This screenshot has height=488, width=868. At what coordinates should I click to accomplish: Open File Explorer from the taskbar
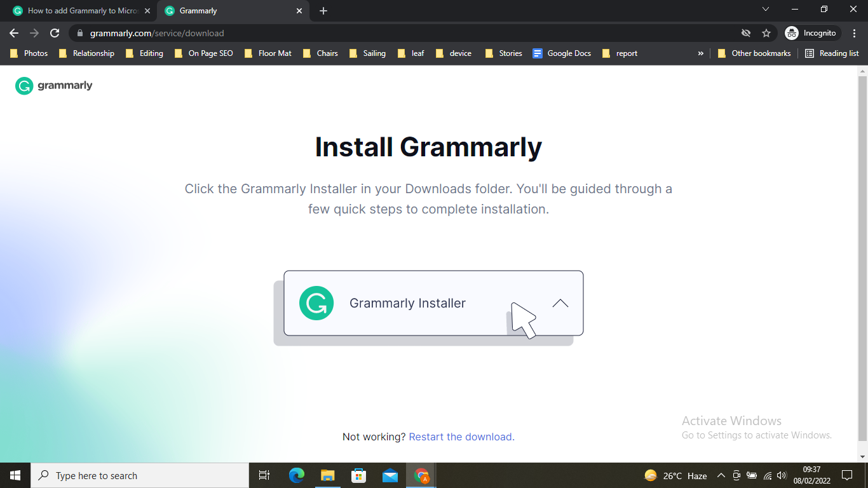pos(328,475)
